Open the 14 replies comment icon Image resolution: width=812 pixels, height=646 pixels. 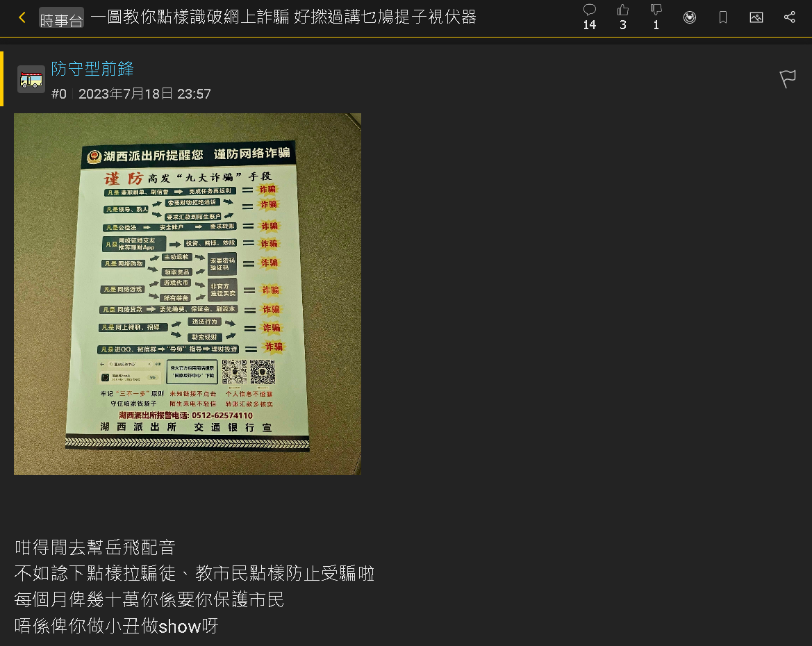click(x=589, y=10)
